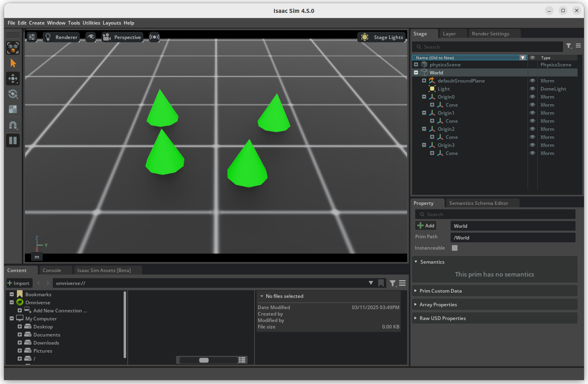Toggle visibility of defaultGroundPlane
This screenshot has height=384, width=588.
[532, 81]
